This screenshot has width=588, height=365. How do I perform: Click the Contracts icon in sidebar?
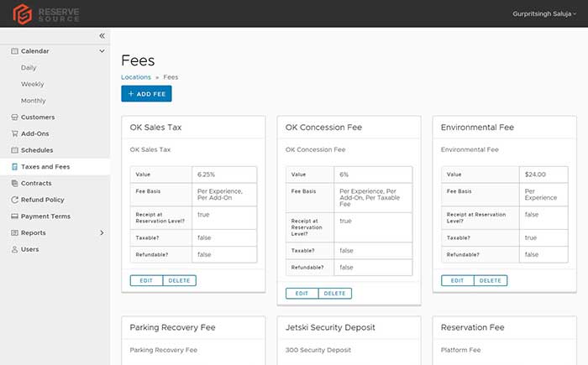tap(14, 183)
